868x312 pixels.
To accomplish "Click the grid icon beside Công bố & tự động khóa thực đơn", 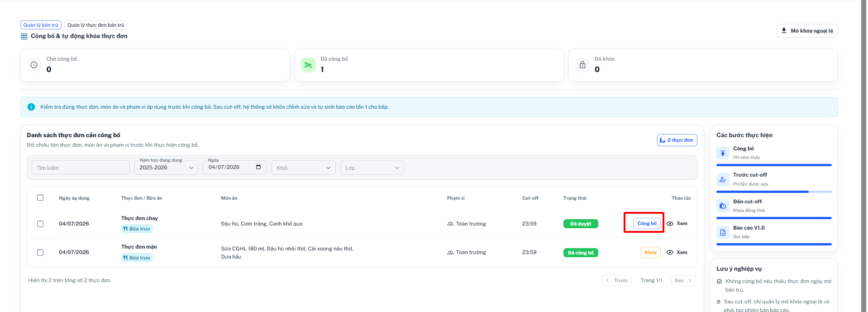I will (x=24, y=36).
